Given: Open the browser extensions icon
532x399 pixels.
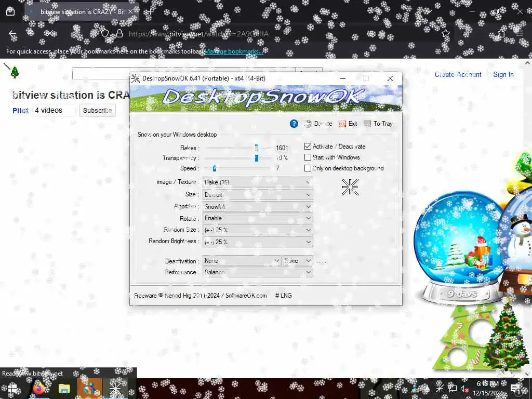Looking at the screenshot, I should click(x=501, y=33).
